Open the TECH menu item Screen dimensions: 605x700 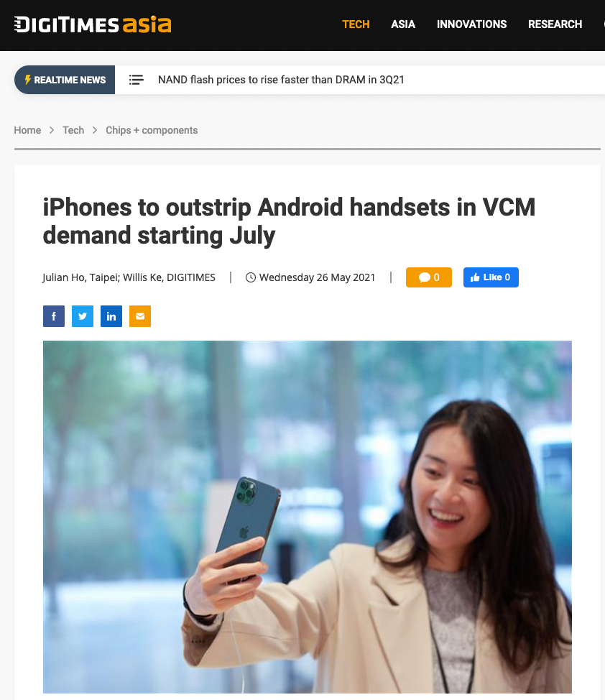click(x=356, y=24)
